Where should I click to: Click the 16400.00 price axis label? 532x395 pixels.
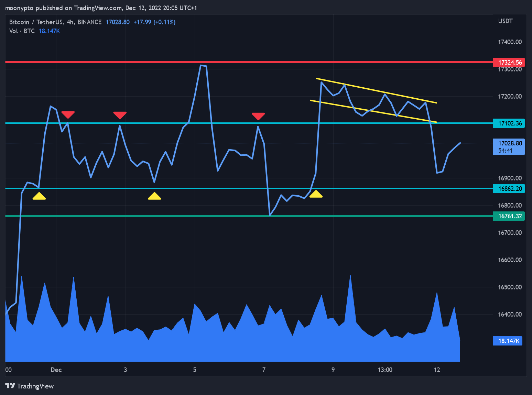click(510, 314)
